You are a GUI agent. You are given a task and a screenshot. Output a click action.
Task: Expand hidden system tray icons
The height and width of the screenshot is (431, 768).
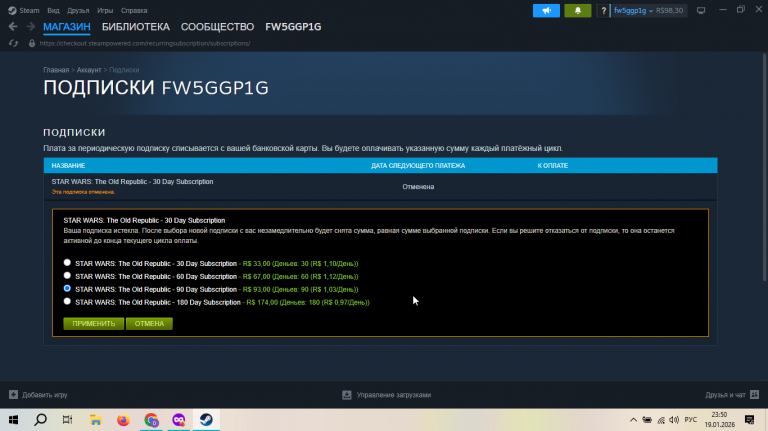pos(633,420)
